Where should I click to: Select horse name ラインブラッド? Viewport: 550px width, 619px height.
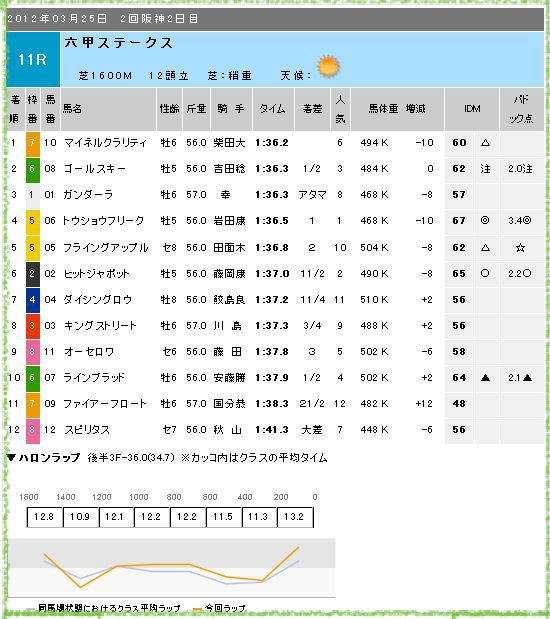tap(94, 378)
